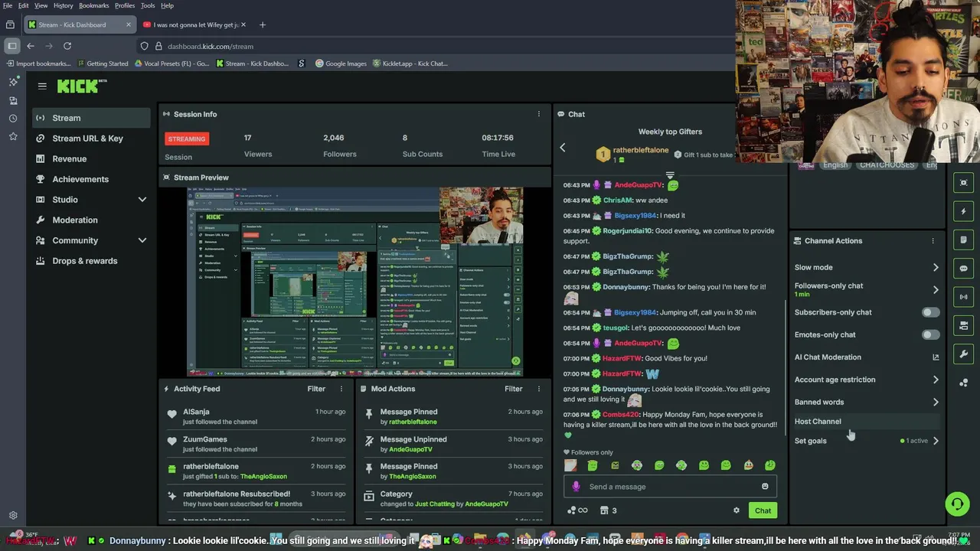Open chat settings gear icon
This screenshot has width=980, height=551.
tap(737, 510)
